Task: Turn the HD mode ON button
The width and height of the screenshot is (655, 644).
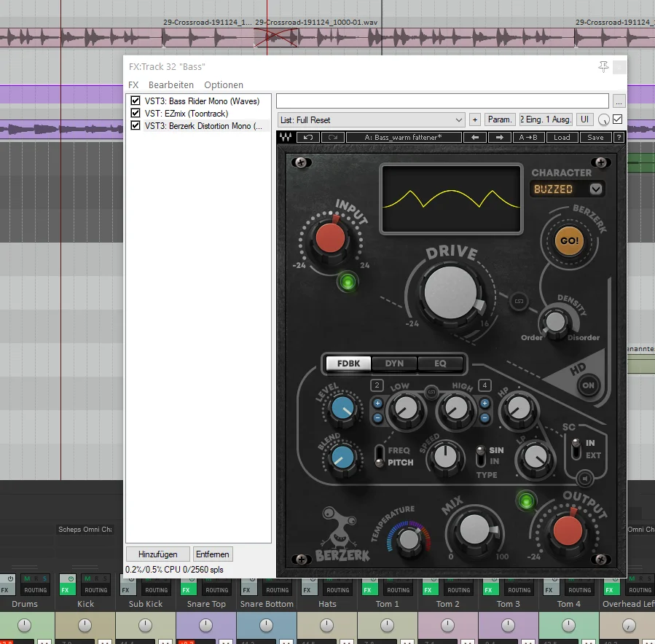Action: tap(588, 385)
